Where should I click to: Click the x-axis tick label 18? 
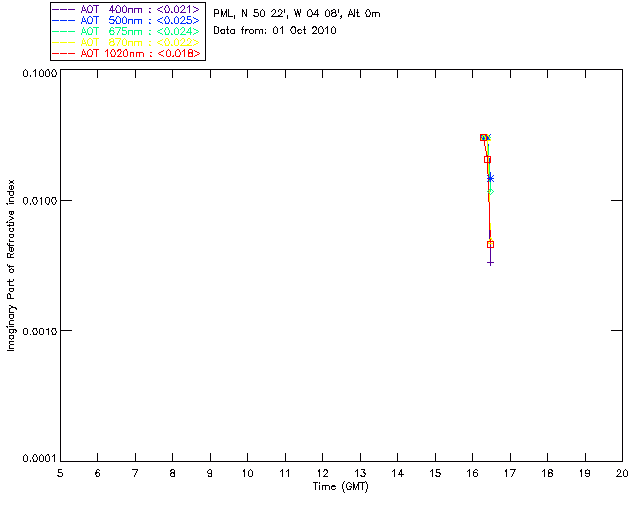(x=547, y=473)
